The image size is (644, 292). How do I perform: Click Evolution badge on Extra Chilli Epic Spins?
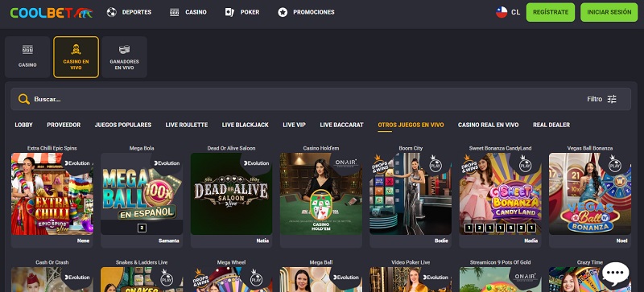(x=77, y=163)
